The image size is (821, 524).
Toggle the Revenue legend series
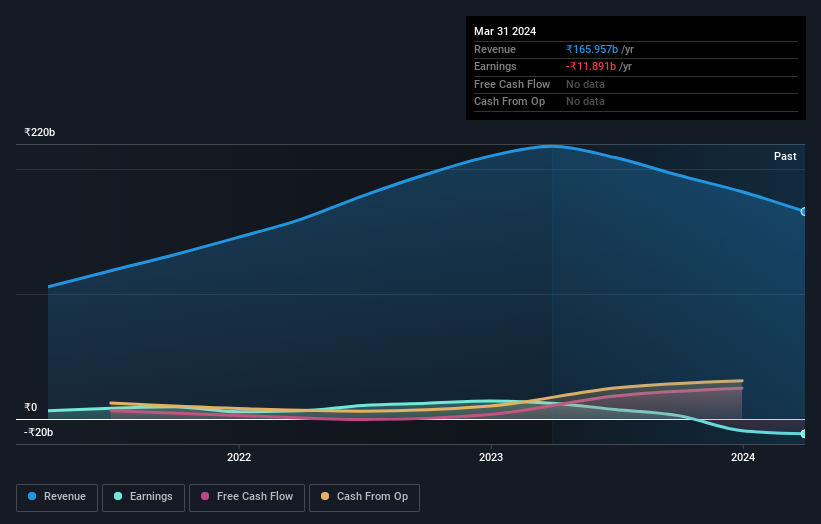(57, 497)
